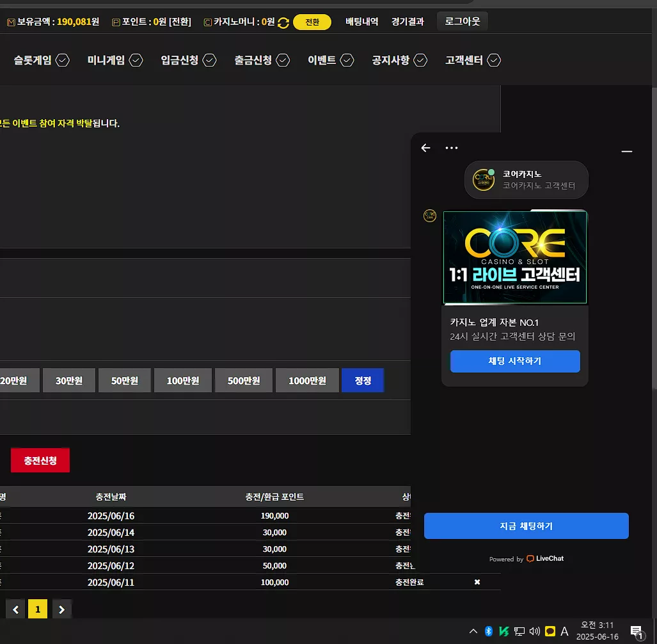Delete the 2025/06/11 row with the X

(477, 582)
